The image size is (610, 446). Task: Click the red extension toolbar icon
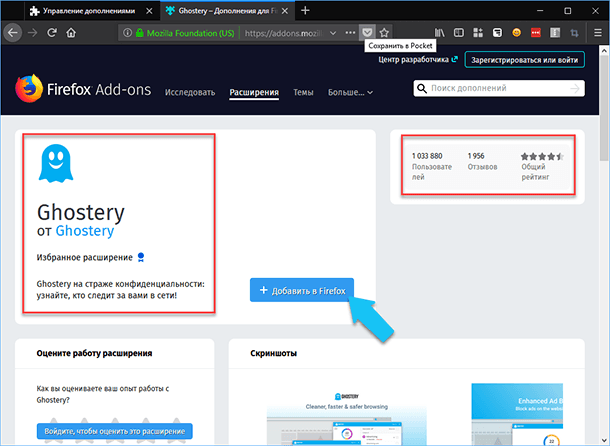pyautogui.click(x=536, y=33)
